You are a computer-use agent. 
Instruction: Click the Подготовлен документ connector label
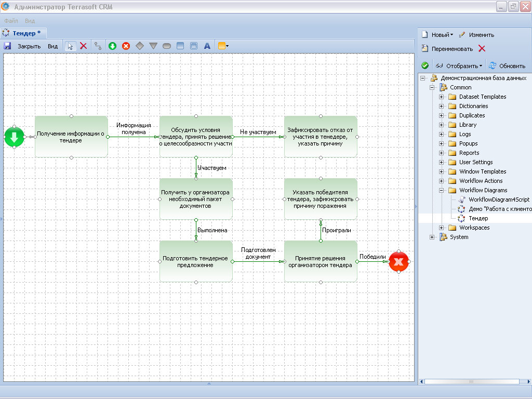pyautogui.click(x=258, y=253)
